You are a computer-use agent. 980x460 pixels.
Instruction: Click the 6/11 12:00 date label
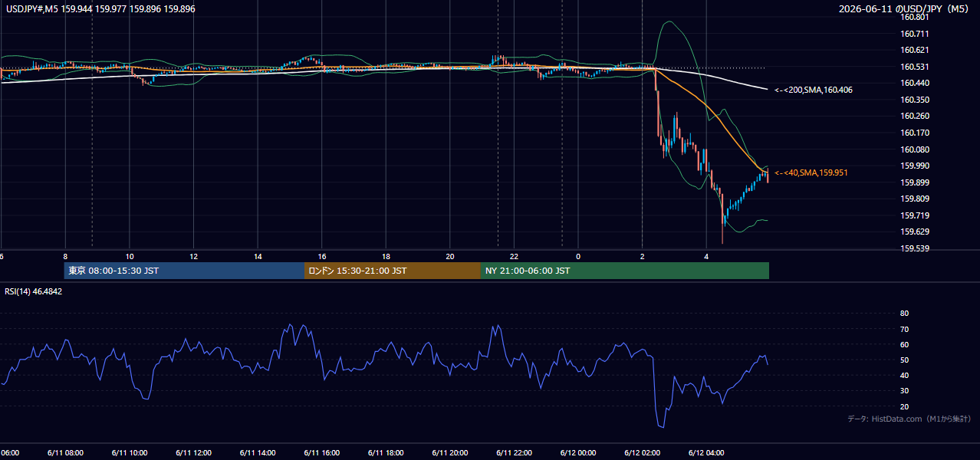(193, 453)
